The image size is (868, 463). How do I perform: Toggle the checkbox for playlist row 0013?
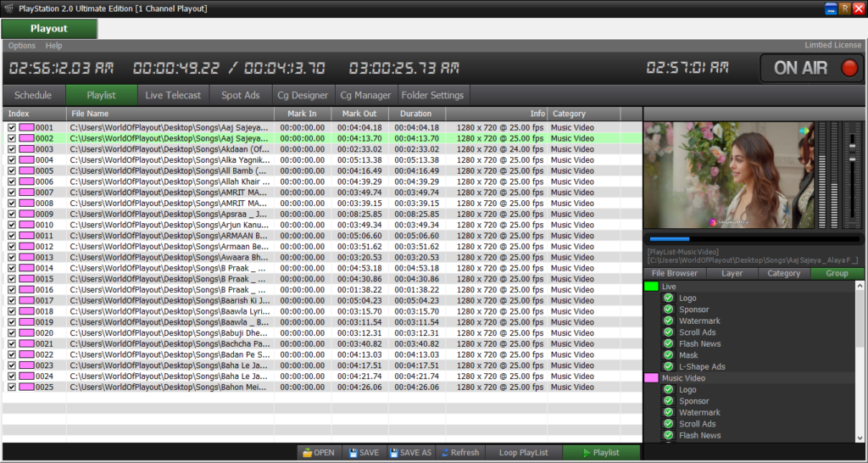pos(12,258)
